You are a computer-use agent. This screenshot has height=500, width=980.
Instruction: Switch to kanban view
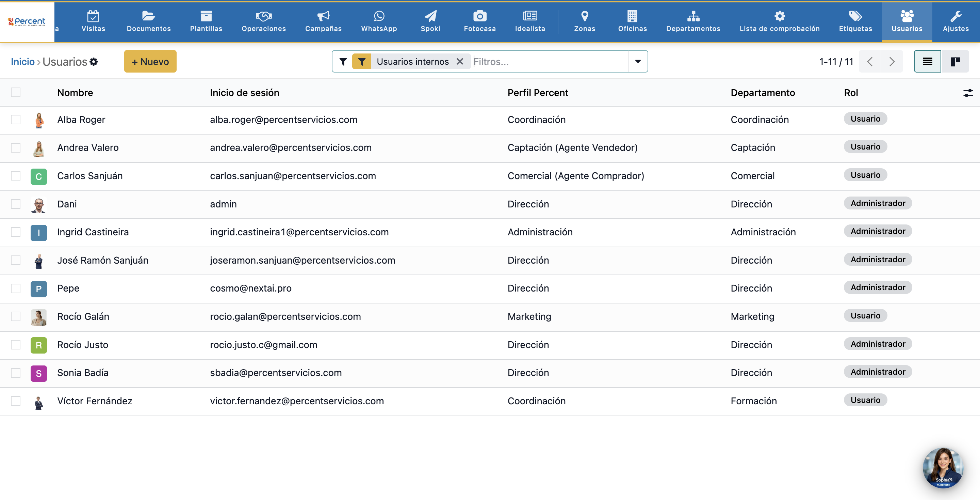click(955, 62)
